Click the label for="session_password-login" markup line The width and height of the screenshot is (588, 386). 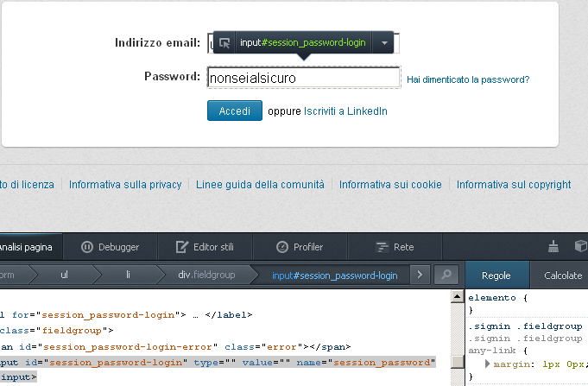(x=126, y=314)
